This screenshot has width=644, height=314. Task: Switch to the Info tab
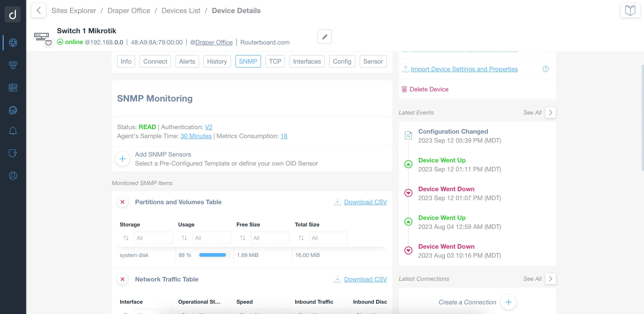click(126, 61)
